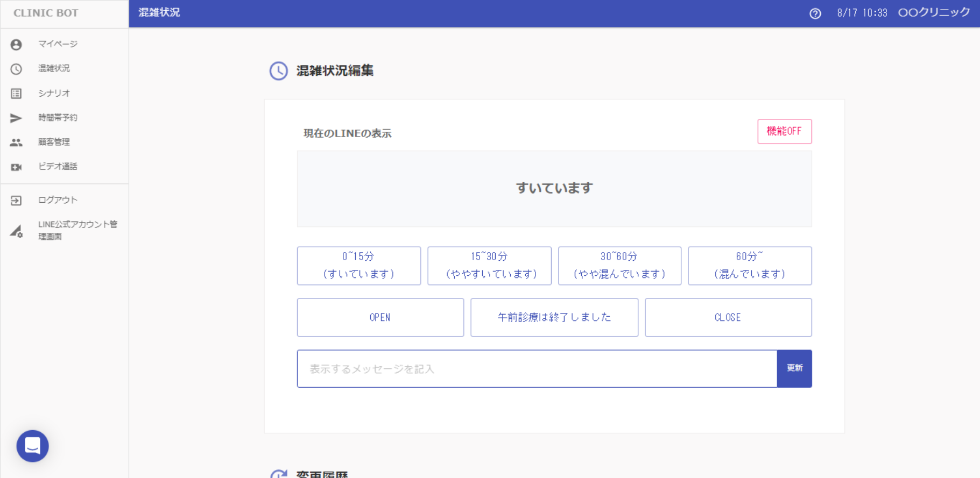Click the LINE公式アカウント管理画面 settings icon

coord(16,231)
